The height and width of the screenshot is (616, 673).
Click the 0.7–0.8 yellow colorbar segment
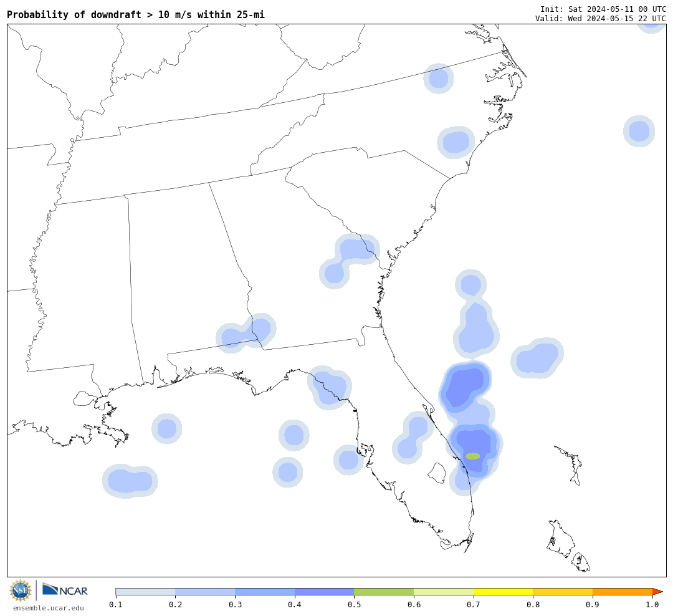pos(504,592)
